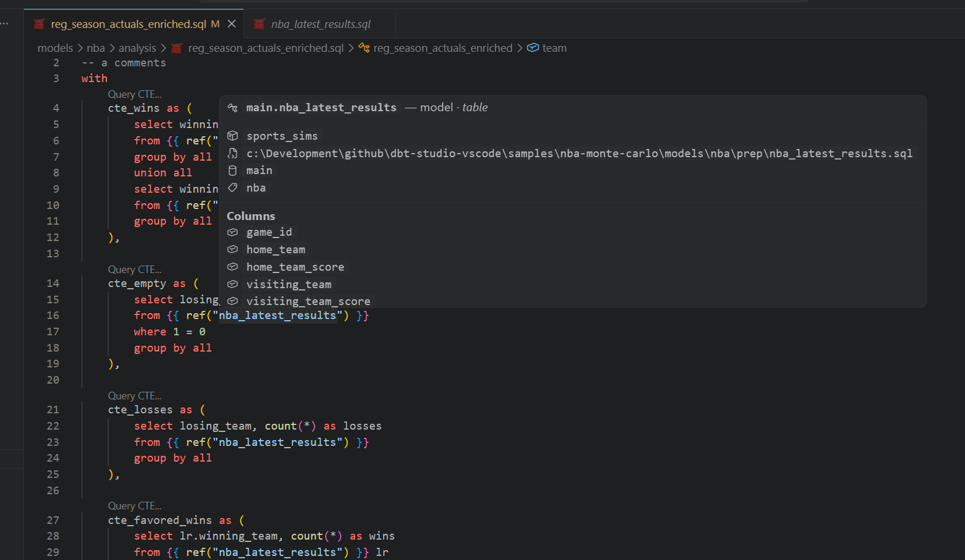The width and height of the screenshot is (965, 560).
Task: Click the 'nba' breadcrumb segment
Action: pos(96,48)
